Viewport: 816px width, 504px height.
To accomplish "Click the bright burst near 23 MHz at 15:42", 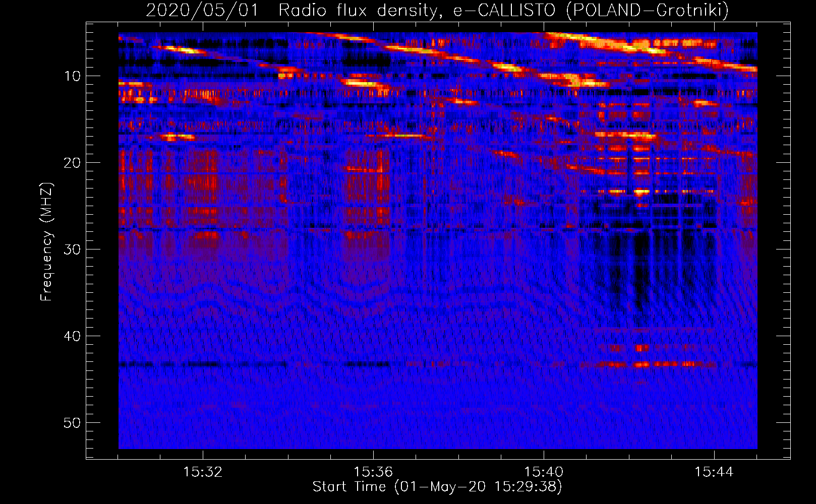I will click(x=642, y=192).
